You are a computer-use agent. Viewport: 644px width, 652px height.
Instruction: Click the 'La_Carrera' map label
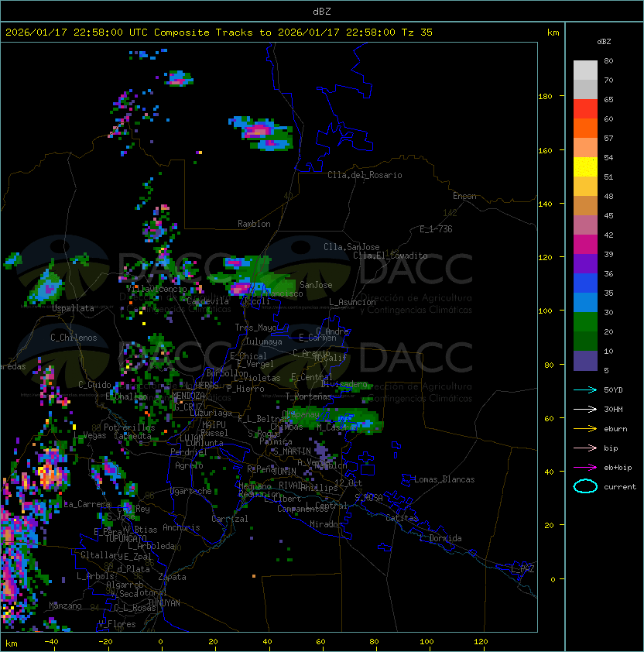tap(87, 504)
